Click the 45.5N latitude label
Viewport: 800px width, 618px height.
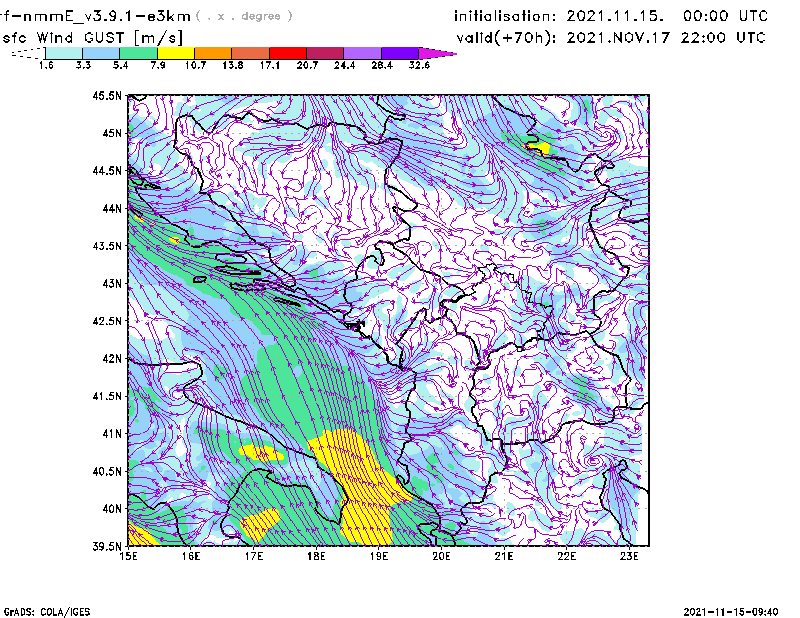107,95
